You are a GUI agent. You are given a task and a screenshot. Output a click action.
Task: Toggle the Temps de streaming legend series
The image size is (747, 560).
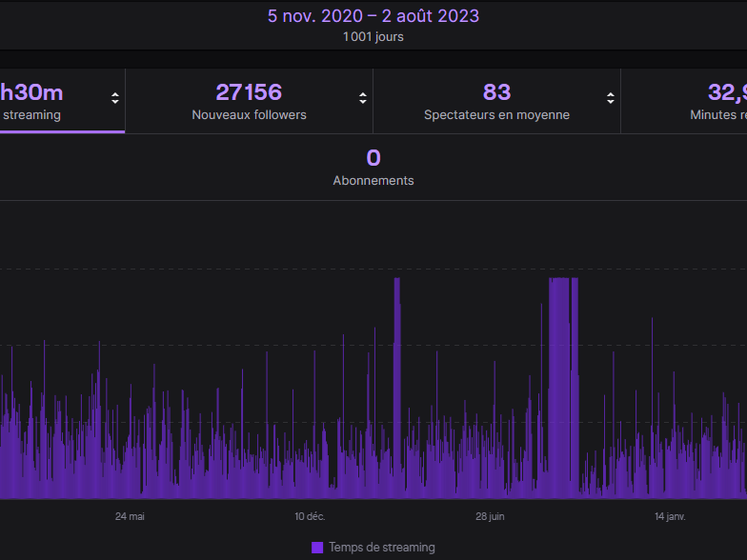(382, 548)
